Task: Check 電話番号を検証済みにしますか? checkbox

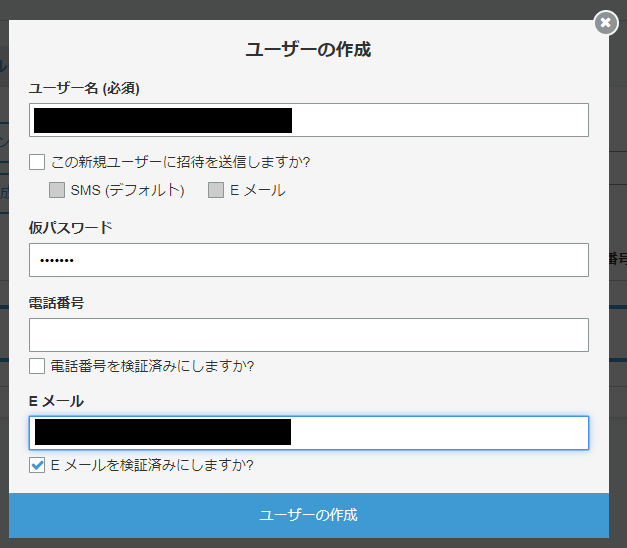Action: point(37,366)
